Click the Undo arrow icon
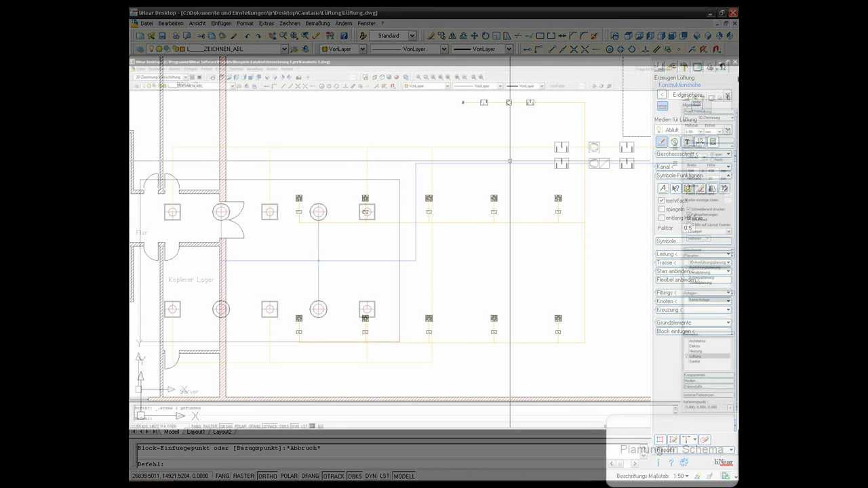868x488 pixels. tap(248, 36)
